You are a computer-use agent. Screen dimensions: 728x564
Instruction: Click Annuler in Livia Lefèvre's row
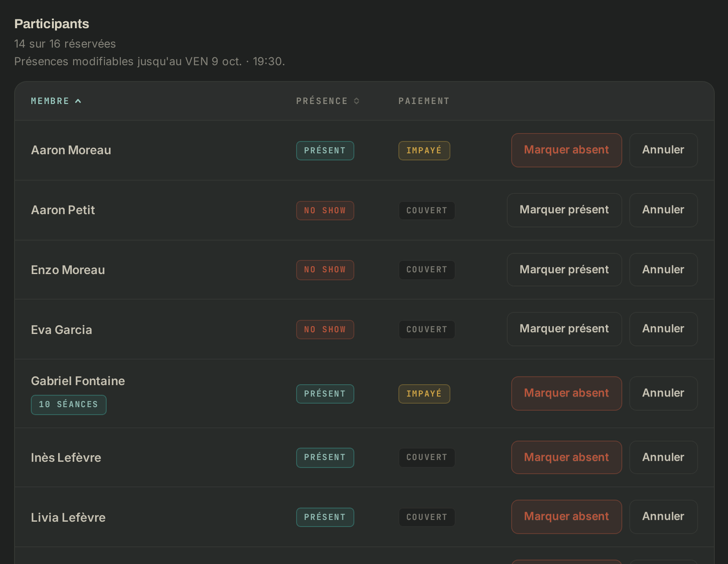click(x=663, y=517)
